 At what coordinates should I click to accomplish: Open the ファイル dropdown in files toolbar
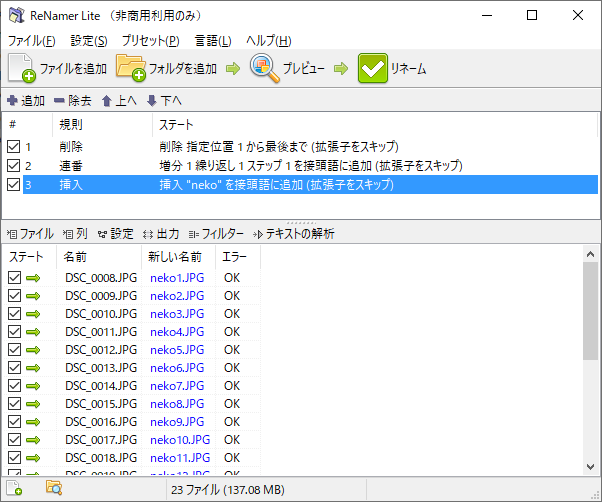point(30,234)
